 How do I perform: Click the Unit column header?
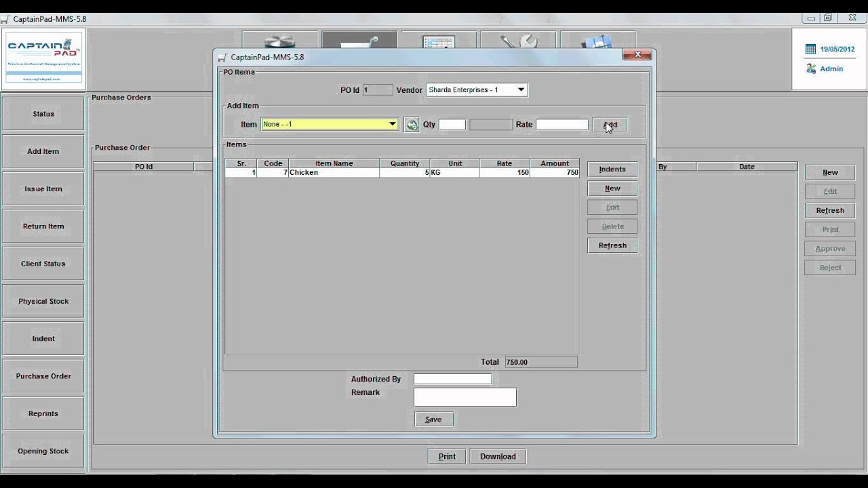click(x=455, y=163)
